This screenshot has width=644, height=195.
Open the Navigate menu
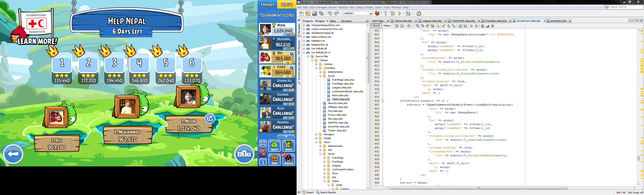(322, 8)
